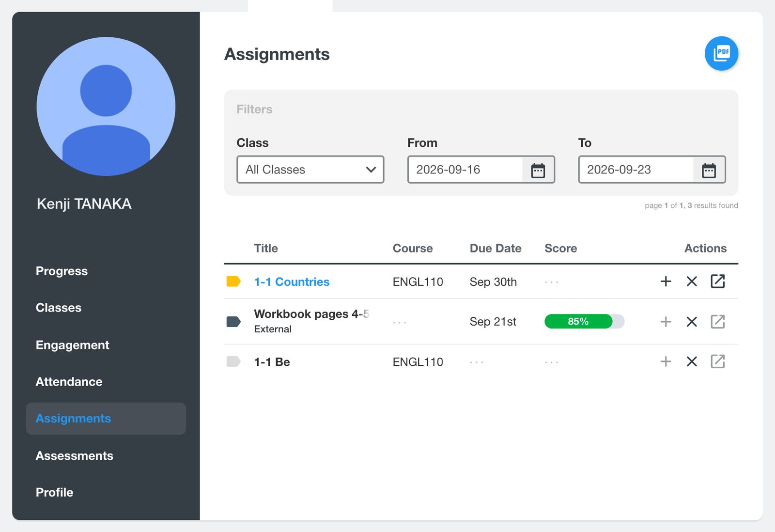
Task: Remove Workbook pages assignment with X icon
Action: (x=692, y=322)
